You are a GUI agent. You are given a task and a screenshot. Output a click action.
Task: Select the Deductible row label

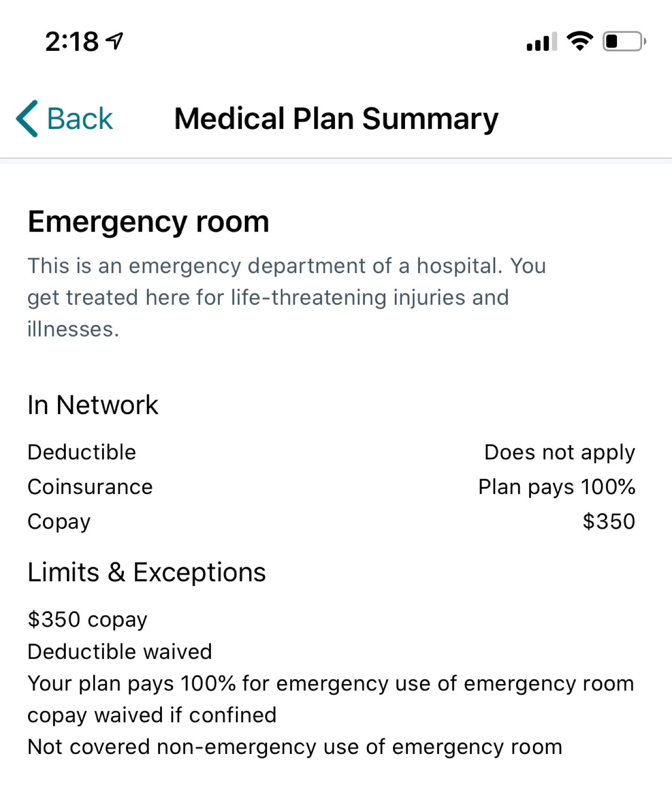(x=82, y=452)
